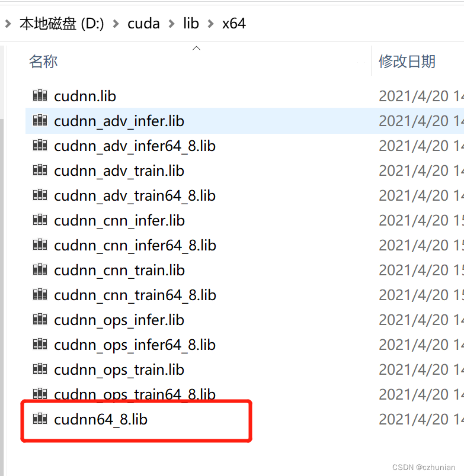The height and width of the screenshot is (476, 464).
Task: Expand the chevron before 本地磁盘 (D:)
Action: point(8,24)
